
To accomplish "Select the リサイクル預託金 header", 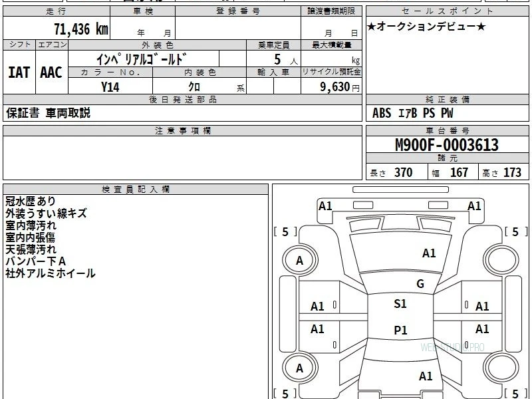I will click(331, 72).
